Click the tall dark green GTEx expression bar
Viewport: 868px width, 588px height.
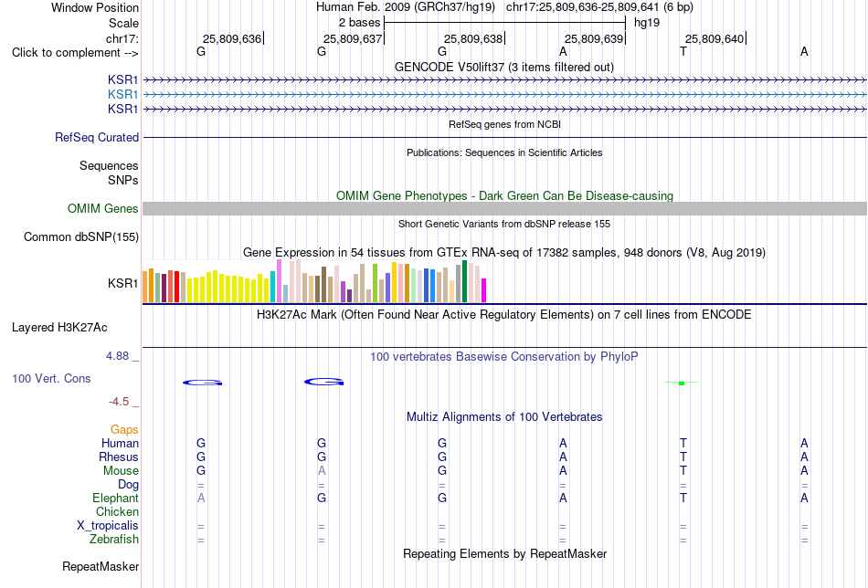click(x=464, y=281)
